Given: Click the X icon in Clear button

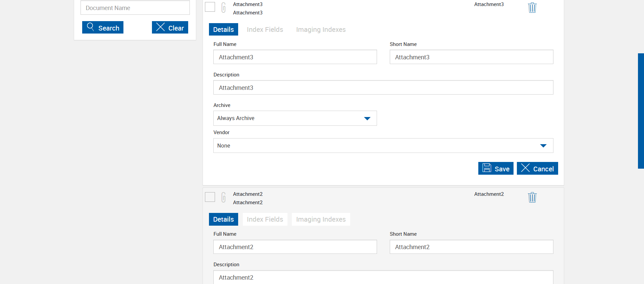Looking at the screenshot, I should [160, 27].
